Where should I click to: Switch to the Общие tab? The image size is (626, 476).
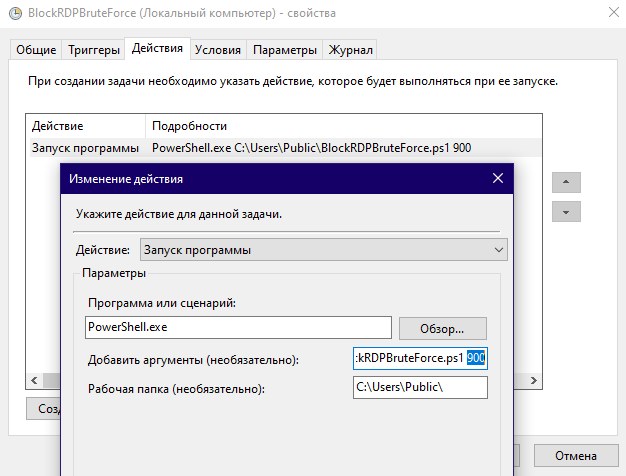pos(36,50)
